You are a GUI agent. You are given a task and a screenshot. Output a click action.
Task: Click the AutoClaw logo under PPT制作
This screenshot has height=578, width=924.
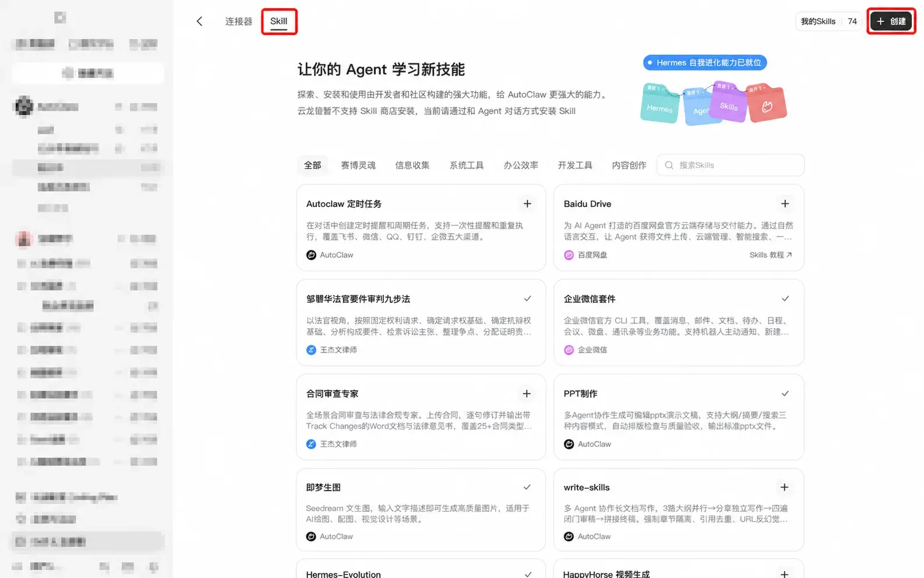point(569,445)
